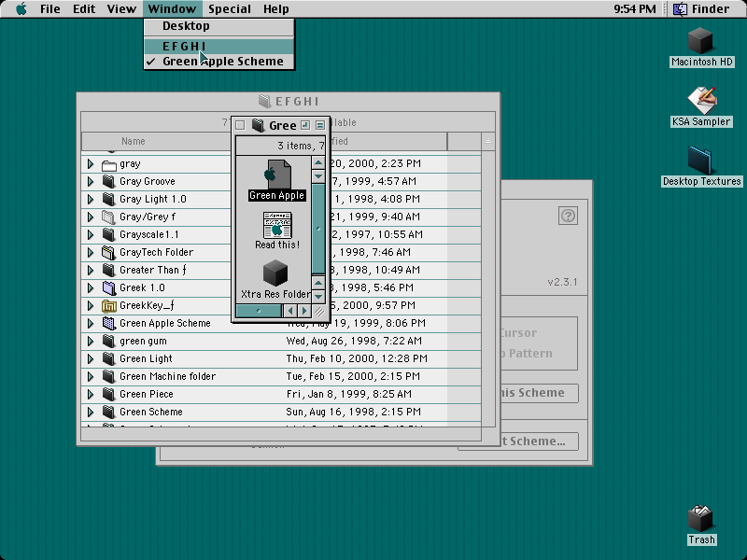Open the Special menu
The image size is (747, 560).
tap(230, 8)
